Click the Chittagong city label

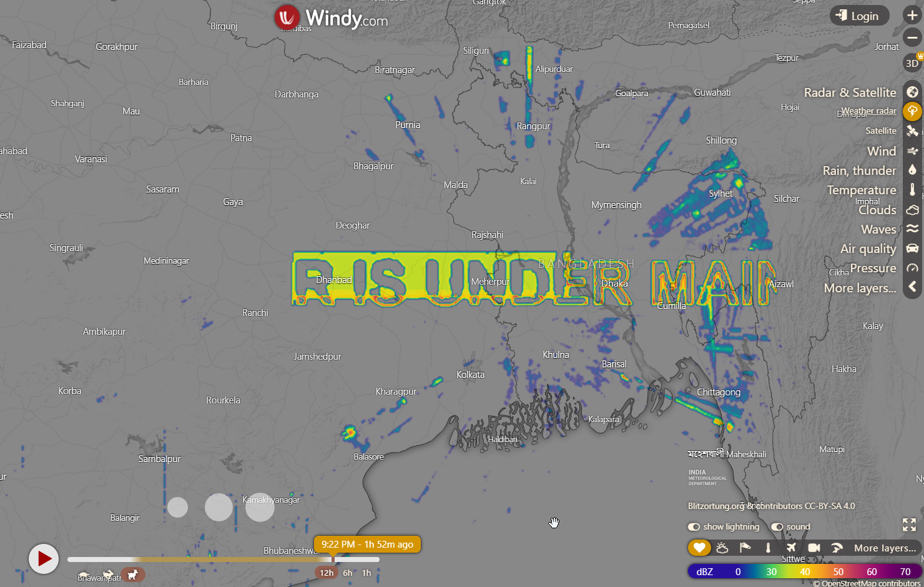719,392
